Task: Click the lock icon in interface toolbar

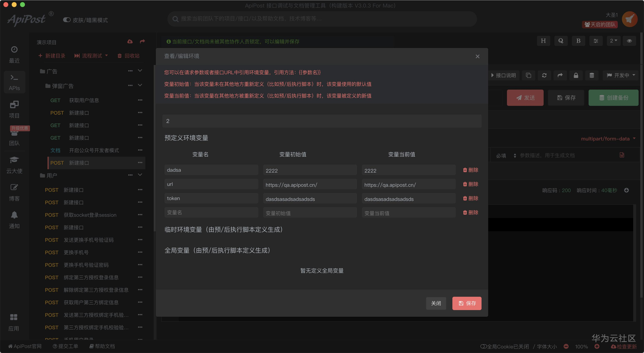Action: (x=576, y=75)
